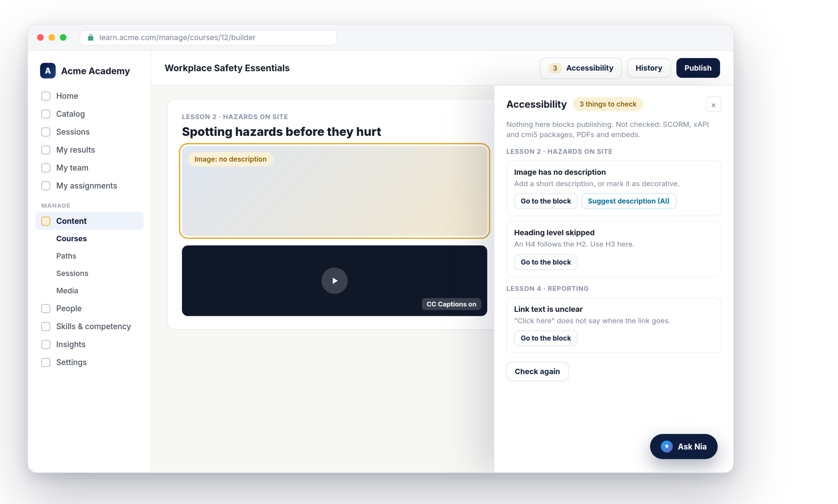Publish the course

pos(698,68)
